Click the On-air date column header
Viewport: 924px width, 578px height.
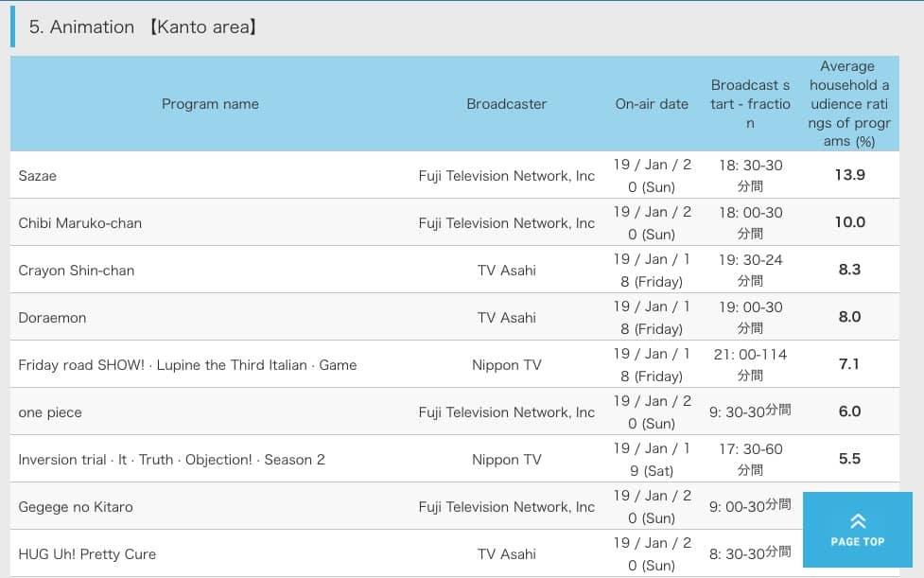tap(652, 104)
